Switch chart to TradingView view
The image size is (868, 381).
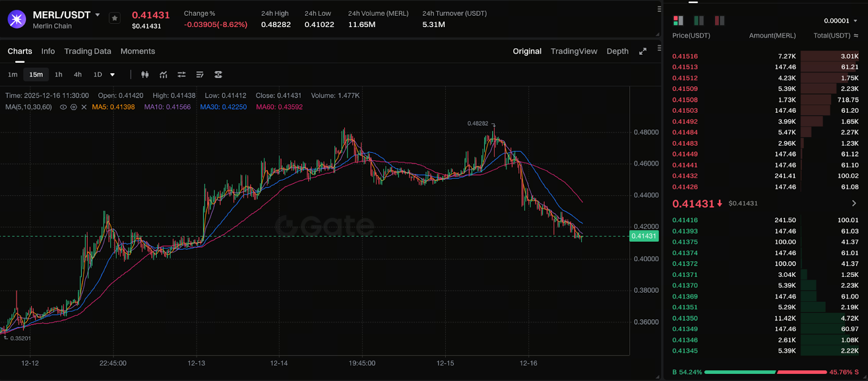point(574,51)
